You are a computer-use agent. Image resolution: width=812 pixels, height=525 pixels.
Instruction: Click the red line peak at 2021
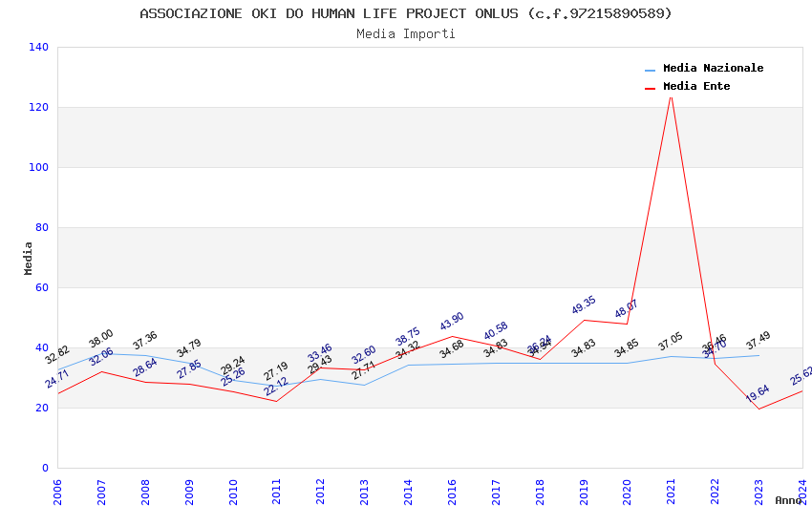pos(672,96)
